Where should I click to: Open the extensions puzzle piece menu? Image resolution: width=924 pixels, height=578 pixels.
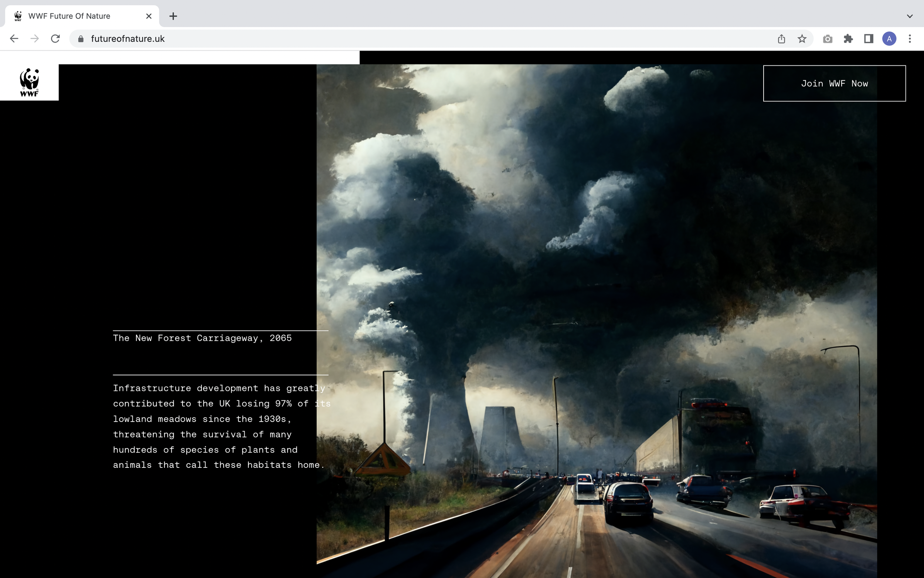point(848,38)
